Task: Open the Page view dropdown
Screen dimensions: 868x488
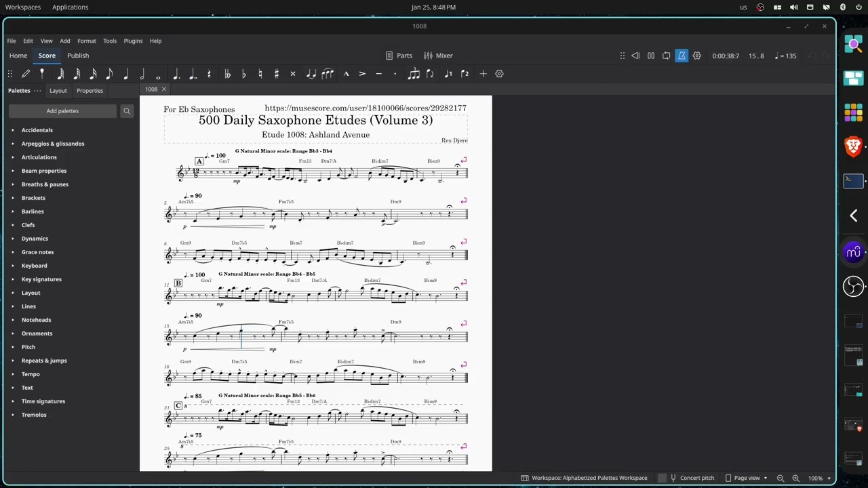Action: pos(747,478)
